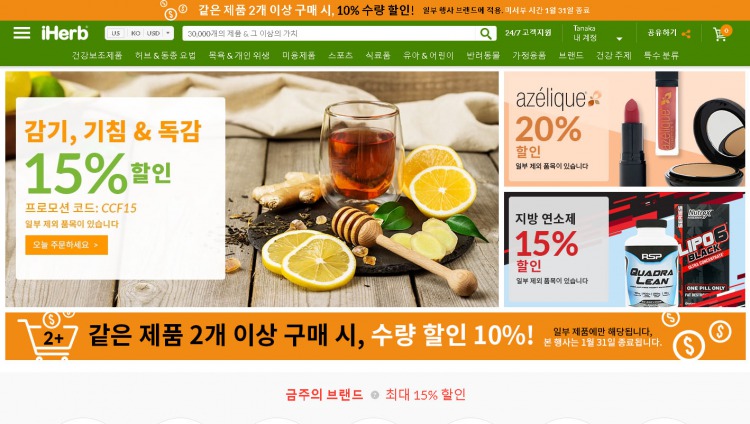Click the question mark icon near 금주의 브랜드
The image size is (750, 424).
(375, 395)
